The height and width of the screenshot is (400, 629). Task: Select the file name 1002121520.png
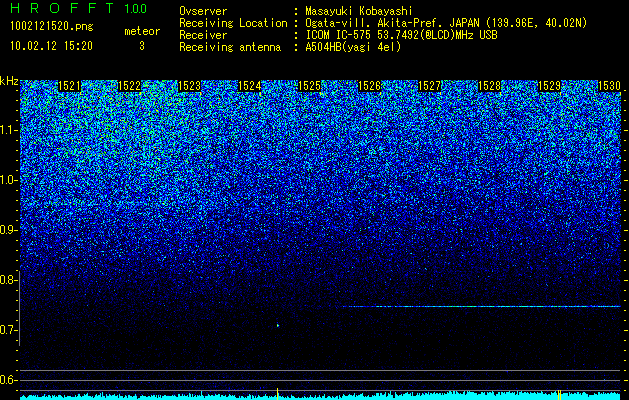pos(52,26)
